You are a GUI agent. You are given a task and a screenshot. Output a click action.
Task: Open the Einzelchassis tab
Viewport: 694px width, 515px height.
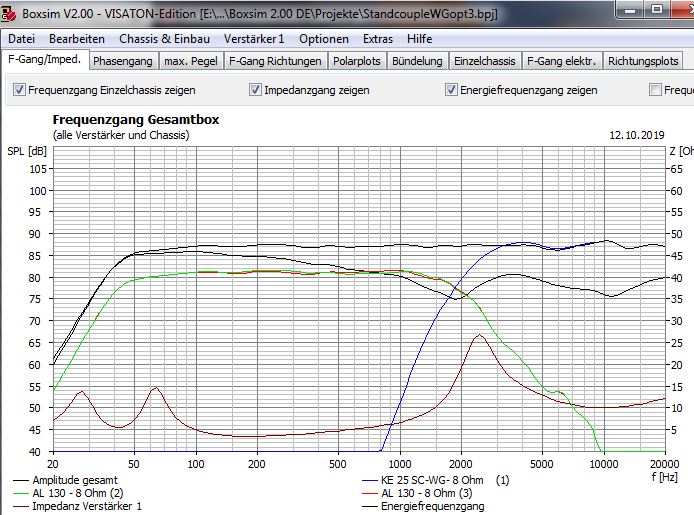click(x=484, y=61)
